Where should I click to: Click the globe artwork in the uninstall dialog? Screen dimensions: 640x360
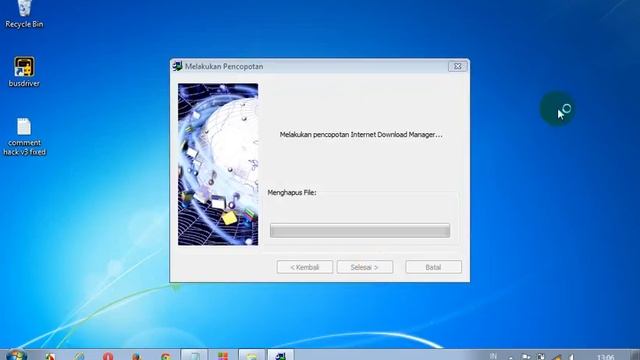click(x=218, y=164)
